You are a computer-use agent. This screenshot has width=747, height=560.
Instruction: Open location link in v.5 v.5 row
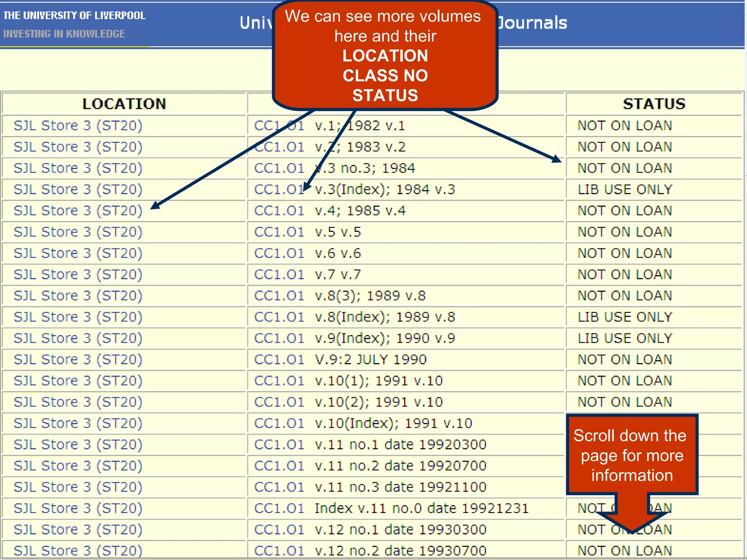pos(78,232)
